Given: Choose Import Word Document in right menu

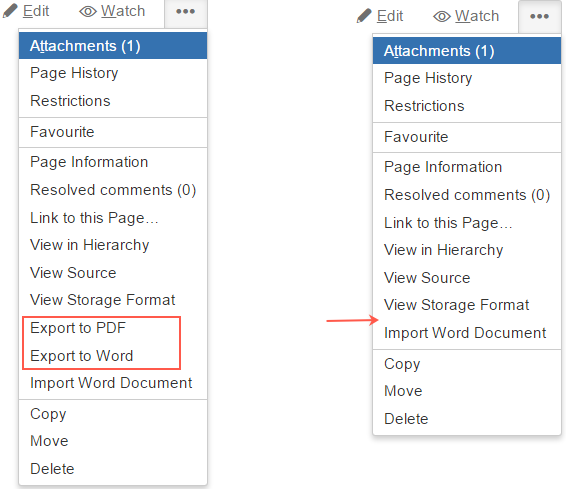Looking at the screenshot, I should [x=467, y=333].
